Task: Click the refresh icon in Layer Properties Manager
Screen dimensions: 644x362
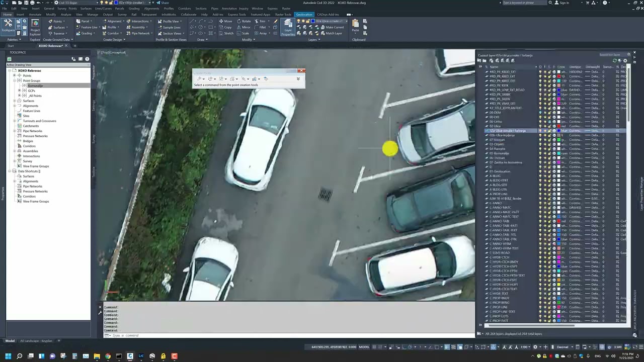Action: pos(614,60)
